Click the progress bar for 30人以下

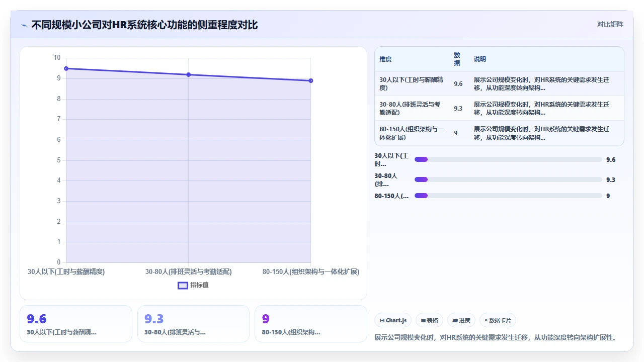pos(508,159)
